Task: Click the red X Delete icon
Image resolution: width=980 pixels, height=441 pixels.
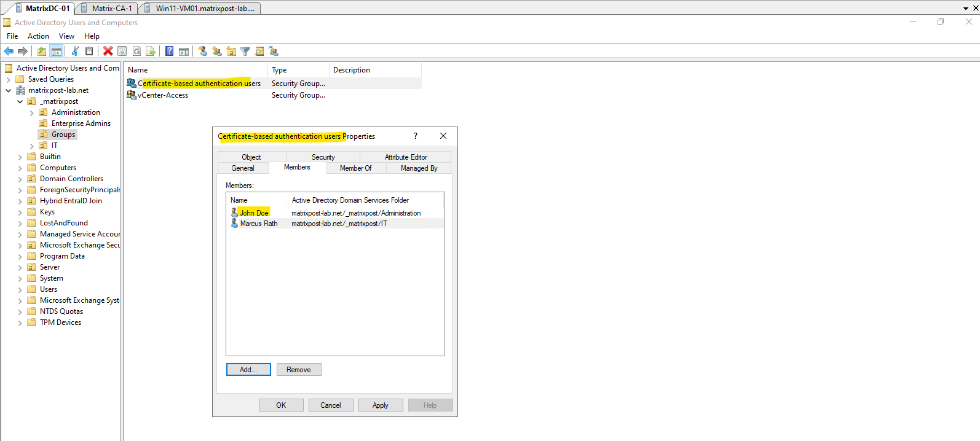Action: point(108,51)
